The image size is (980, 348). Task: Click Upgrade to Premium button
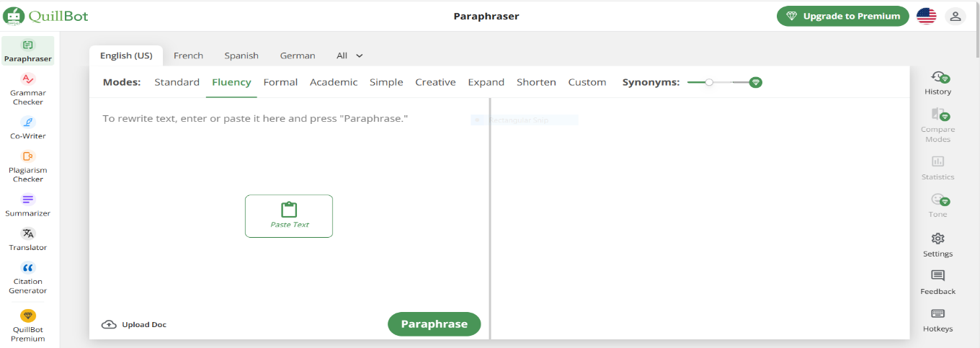coord(842,16)
